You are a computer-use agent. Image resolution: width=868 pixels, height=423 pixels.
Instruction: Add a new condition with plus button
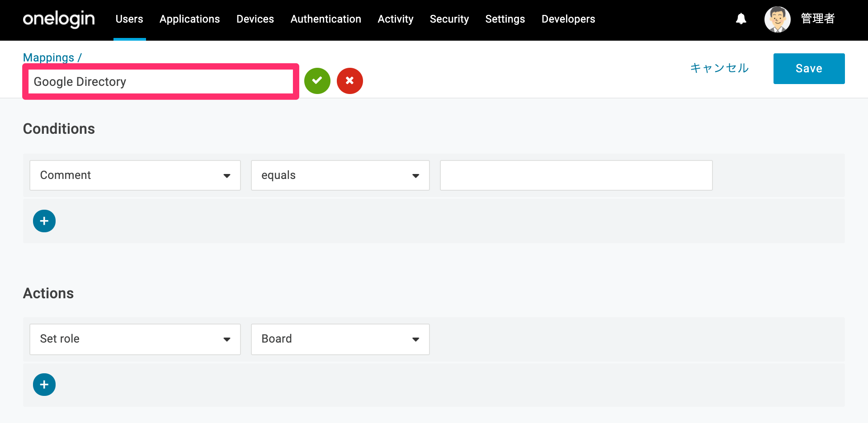point(44,221)
